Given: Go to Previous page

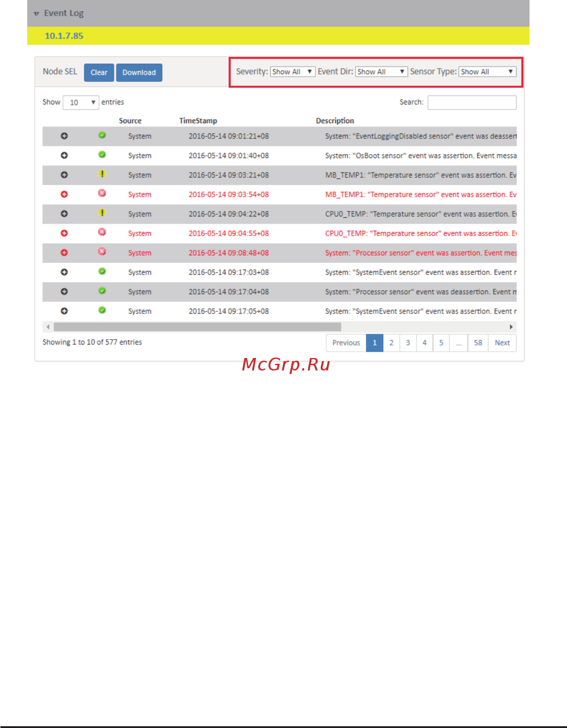Looking at the screenshot, I should (346, 343).
